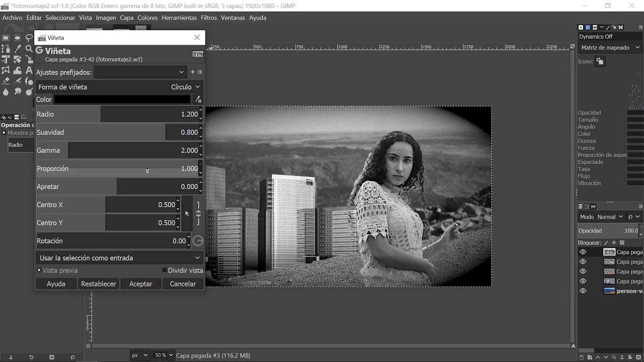Open the Capa menu
644x362 pixels.
click(x=127, y=18)
